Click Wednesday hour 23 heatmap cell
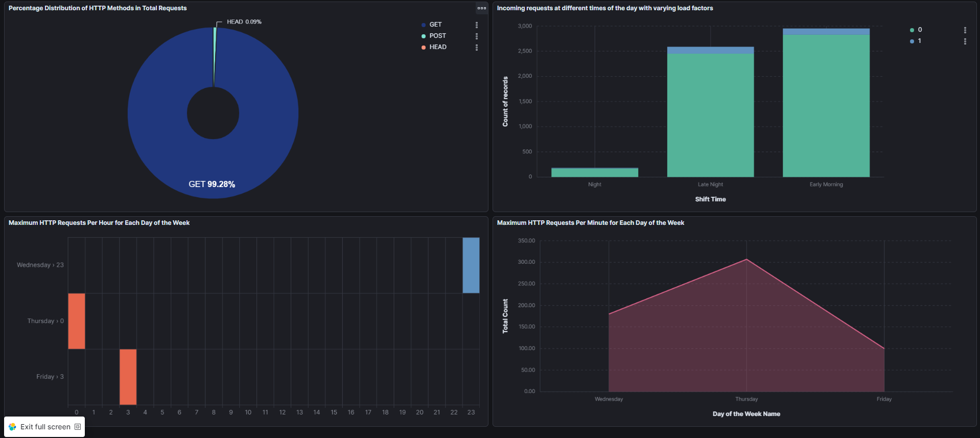Viewport: 980px width, 438px height. coord(471,265)
